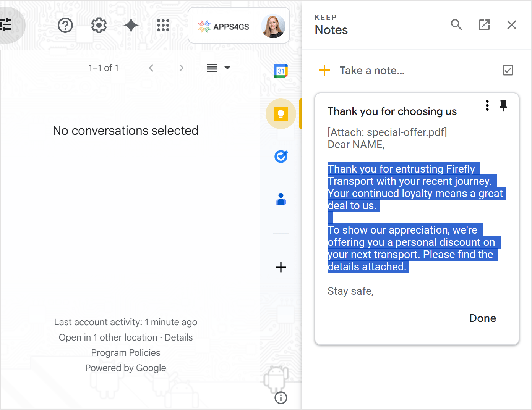Click the 1–1 of 1 counter
Screen dimensions: 532x410
pyautogui.click(x=104, y=68)
